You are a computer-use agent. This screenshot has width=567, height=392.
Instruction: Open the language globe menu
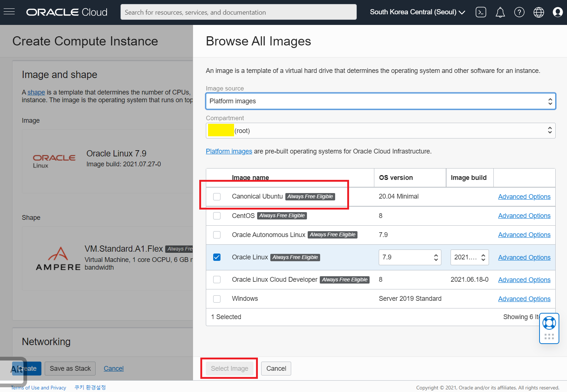(x=538, y=12)
